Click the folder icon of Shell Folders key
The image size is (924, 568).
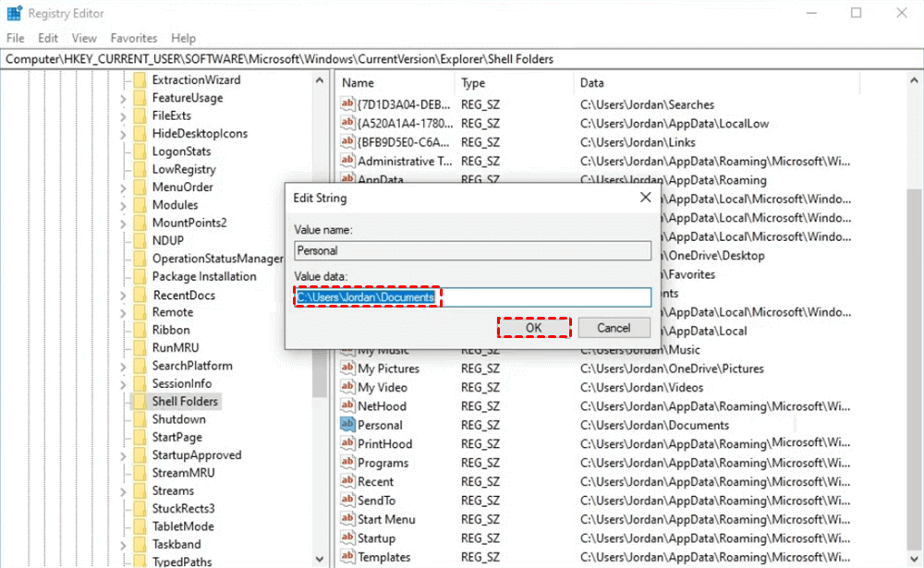coord(140,401)
